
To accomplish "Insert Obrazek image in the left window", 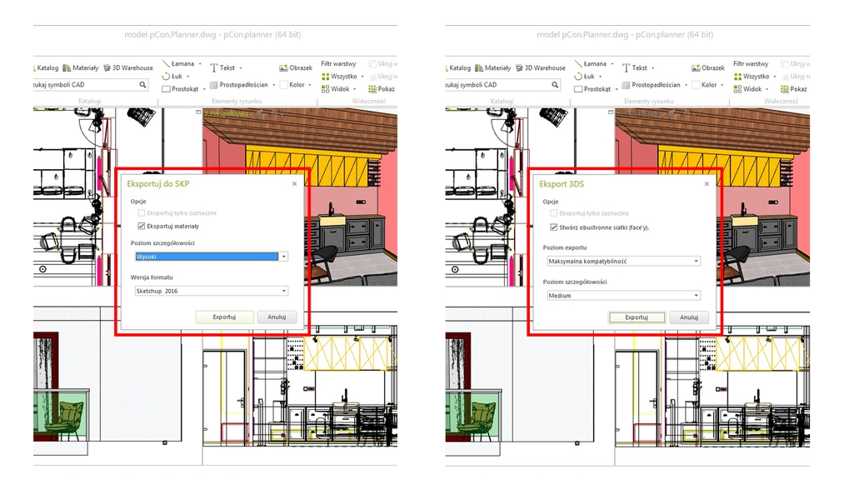I will coord(284,68).
